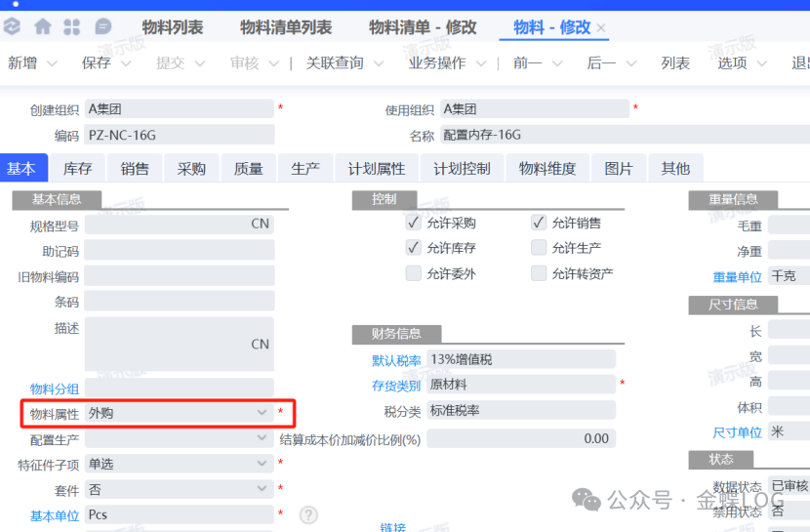Enable the 允许生产 checkbox
The width and height of the screenshot is (810, 532).
click(539, 248)
